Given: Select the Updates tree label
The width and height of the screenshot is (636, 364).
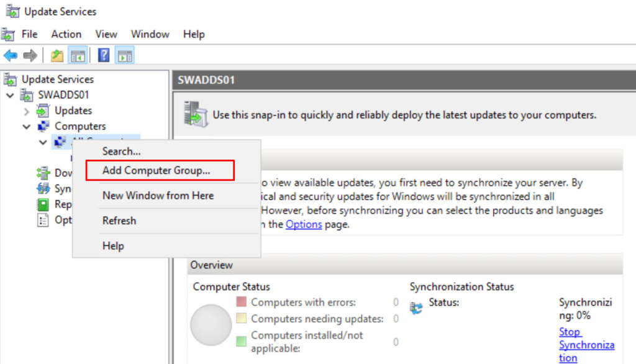Looking at the screenshot, I should click(73, 111).
